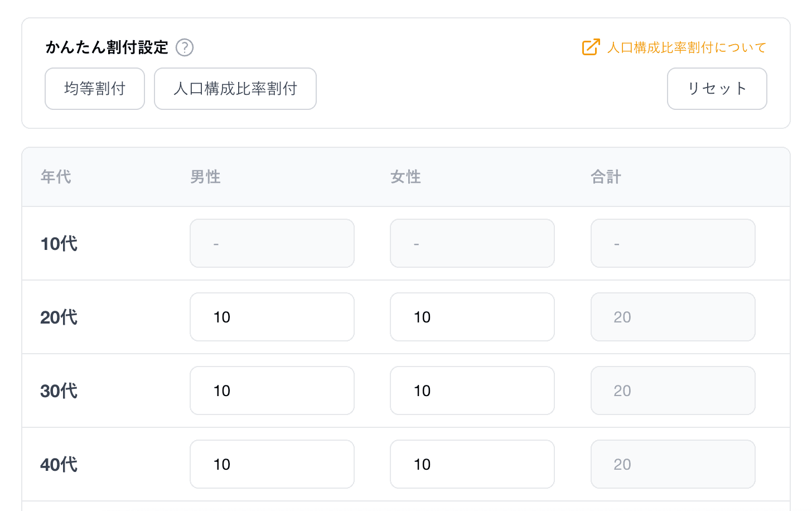Click the 合計 column header
This screenshot has height=511, width=812.
tap(606, 176)
